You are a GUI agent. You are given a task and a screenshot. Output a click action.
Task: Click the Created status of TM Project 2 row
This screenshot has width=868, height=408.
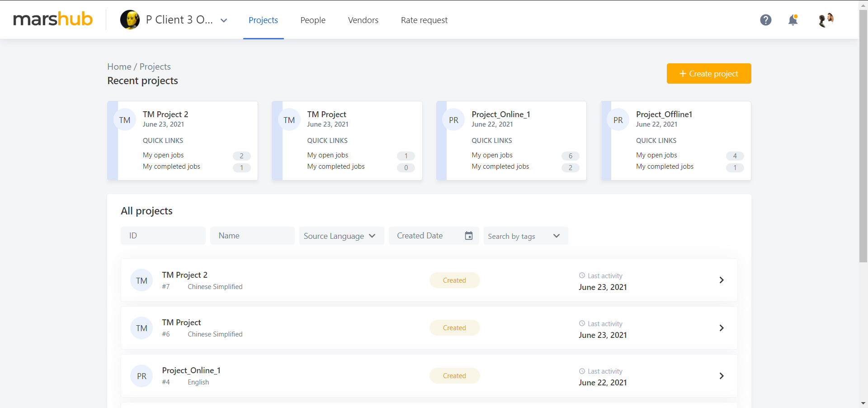[x=454, y=280]
